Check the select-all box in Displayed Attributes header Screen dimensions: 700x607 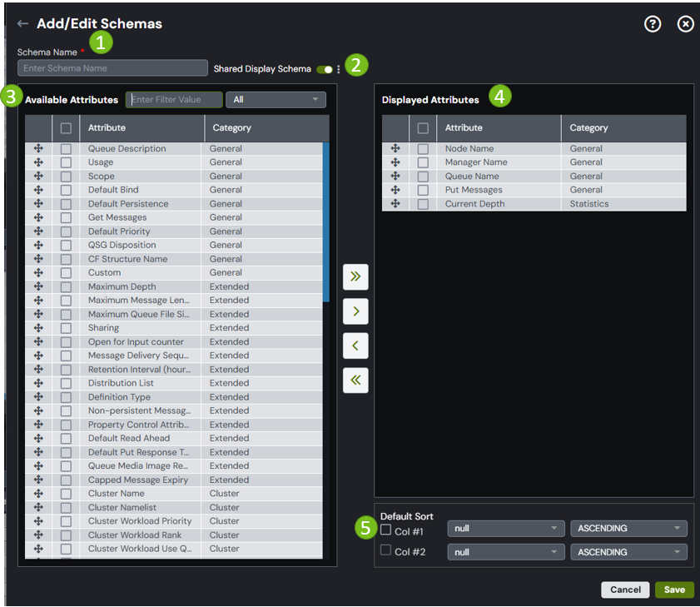[x=423, y=128]
